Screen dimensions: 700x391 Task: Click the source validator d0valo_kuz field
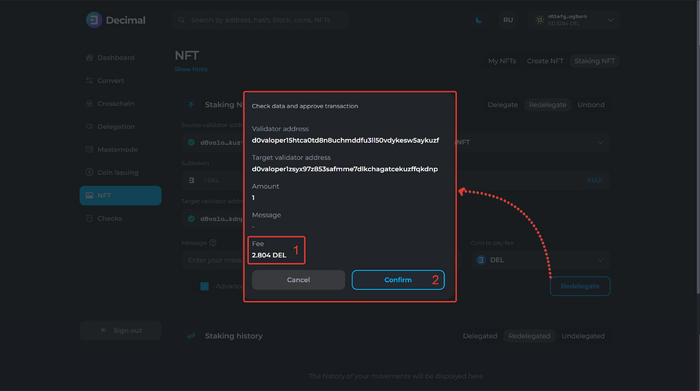tap(212, 142)
